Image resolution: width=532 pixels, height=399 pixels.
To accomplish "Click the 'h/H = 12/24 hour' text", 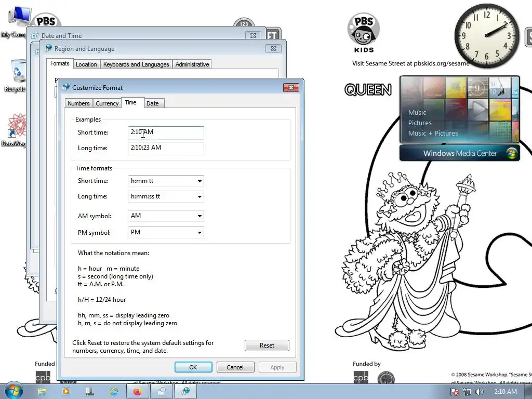I will (102, 300).
